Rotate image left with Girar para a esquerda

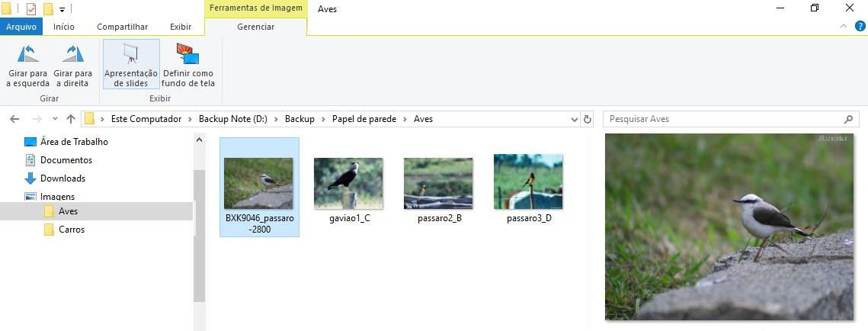coord(27,65)
